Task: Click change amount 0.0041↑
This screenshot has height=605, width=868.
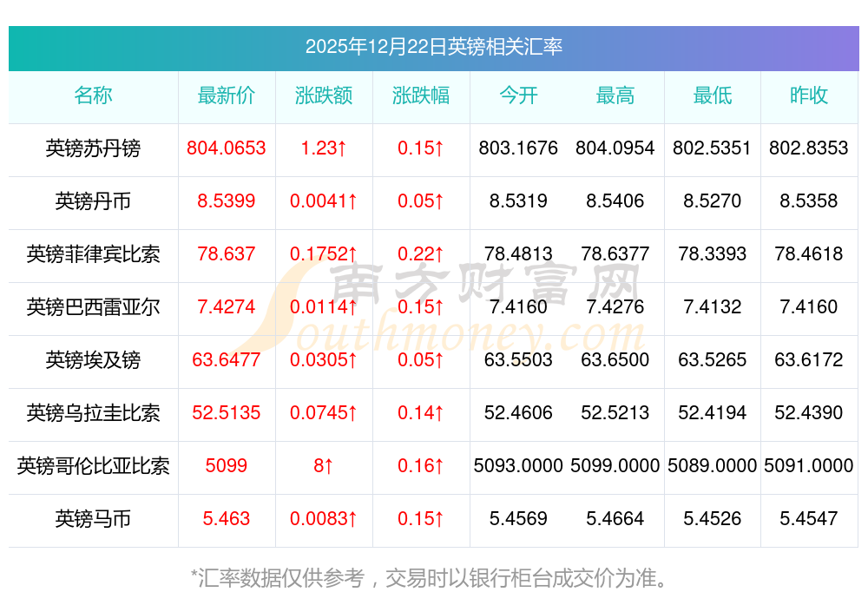Action: pyautogui.click(x=323, y=201)
